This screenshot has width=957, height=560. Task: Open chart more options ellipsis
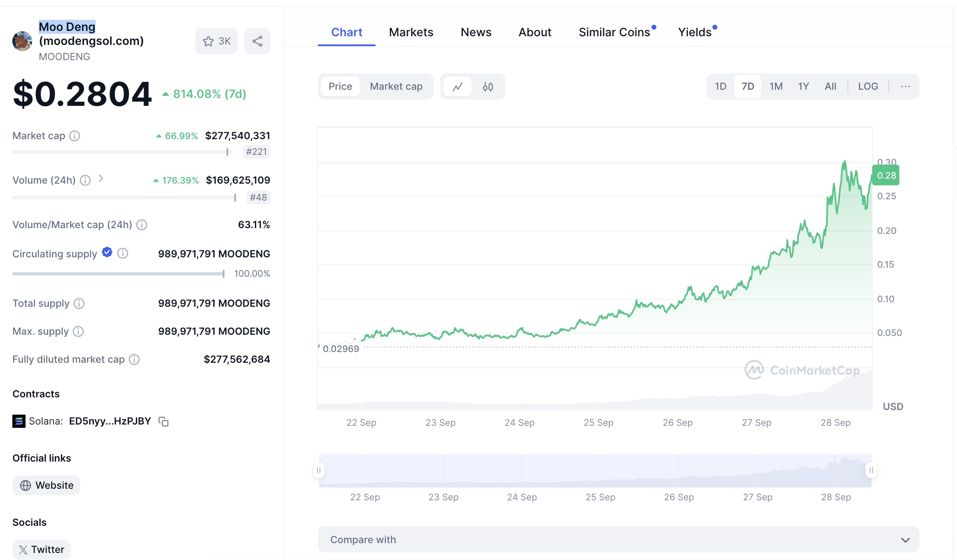pos(905,86)
